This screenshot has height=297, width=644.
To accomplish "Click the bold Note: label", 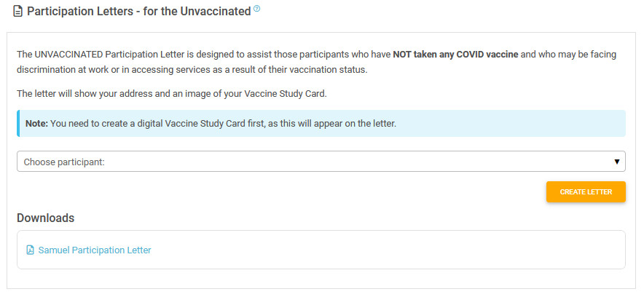I will [37, 124].
